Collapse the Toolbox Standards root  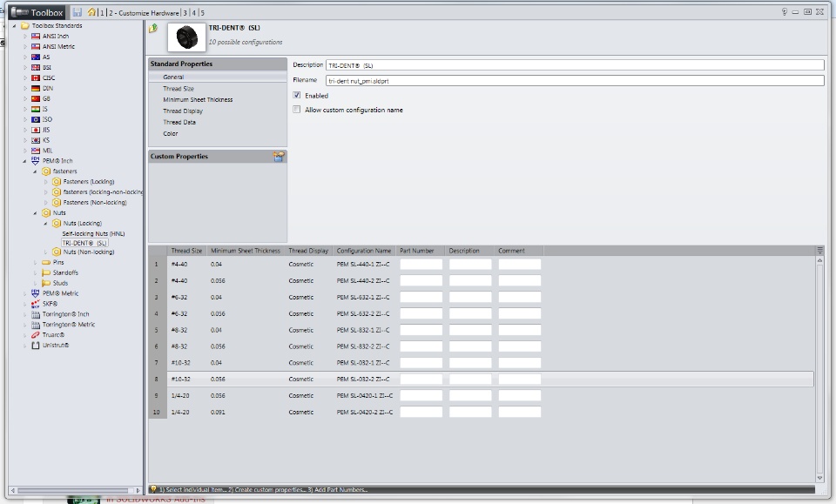[15, 26]
